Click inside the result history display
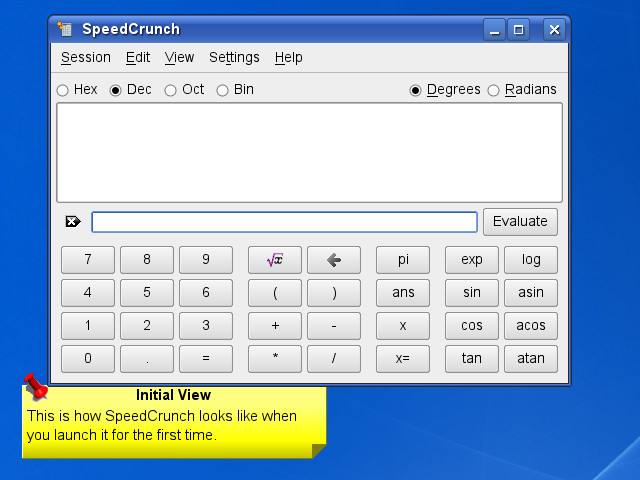The height and width of the screenshot is (480, 640). coord(309,153)
